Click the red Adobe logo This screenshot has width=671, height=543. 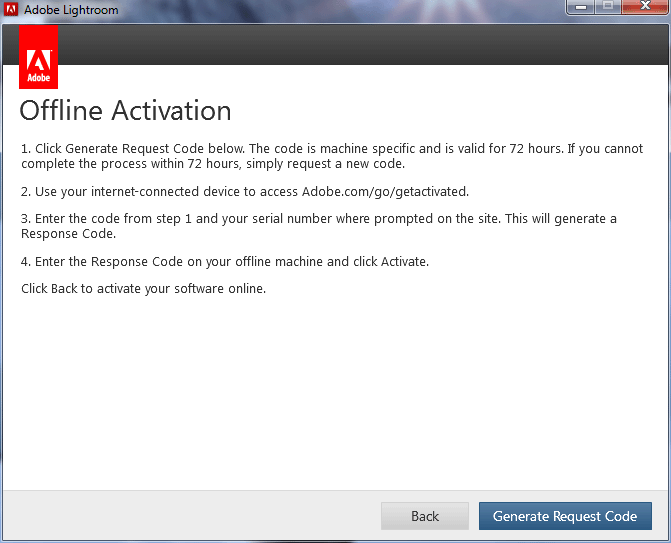click(x=39, y=57)
